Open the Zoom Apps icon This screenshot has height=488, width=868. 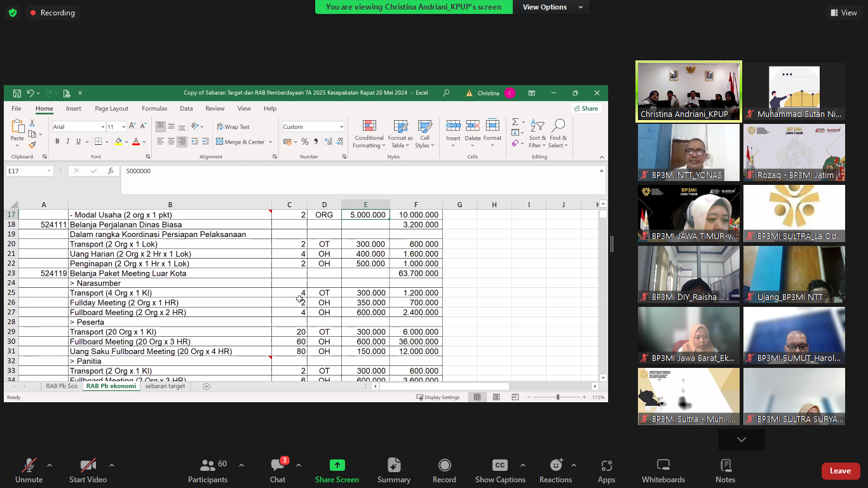click(606, 470)
